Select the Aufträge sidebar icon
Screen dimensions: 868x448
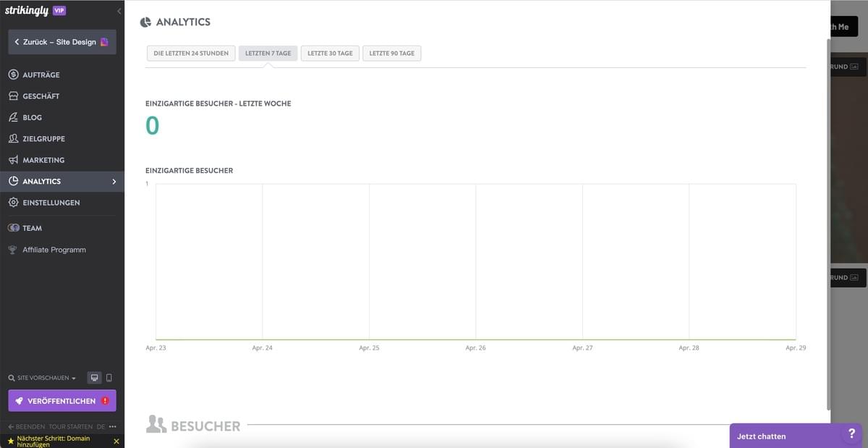click(x=12, y=74)
